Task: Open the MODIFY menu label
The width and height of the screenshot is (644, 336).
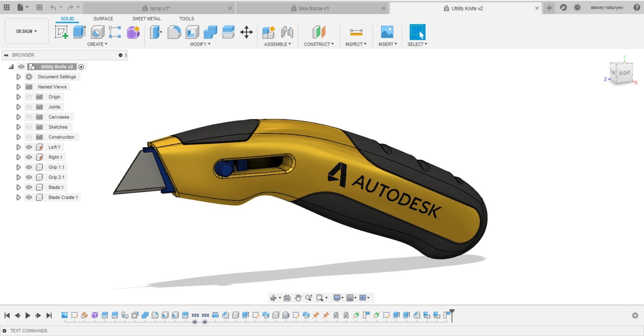Action: pos(200,44)
